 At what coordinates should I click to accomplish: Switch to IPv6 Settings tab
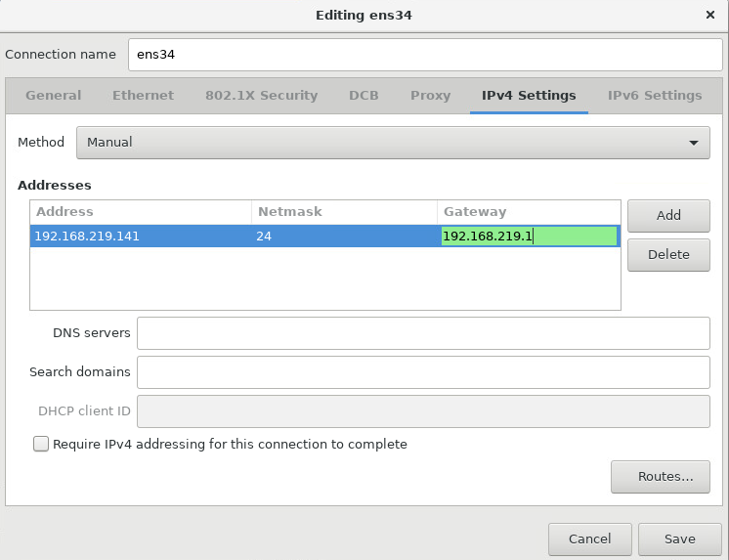tap(655, 96)
